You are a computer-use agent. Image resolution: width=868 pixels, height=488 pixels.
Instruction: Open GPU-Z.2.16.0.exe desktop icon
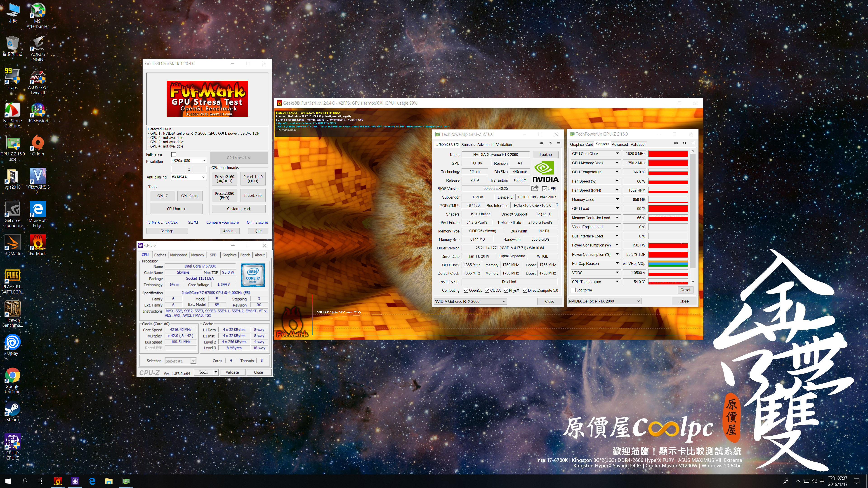pos(12,148)
